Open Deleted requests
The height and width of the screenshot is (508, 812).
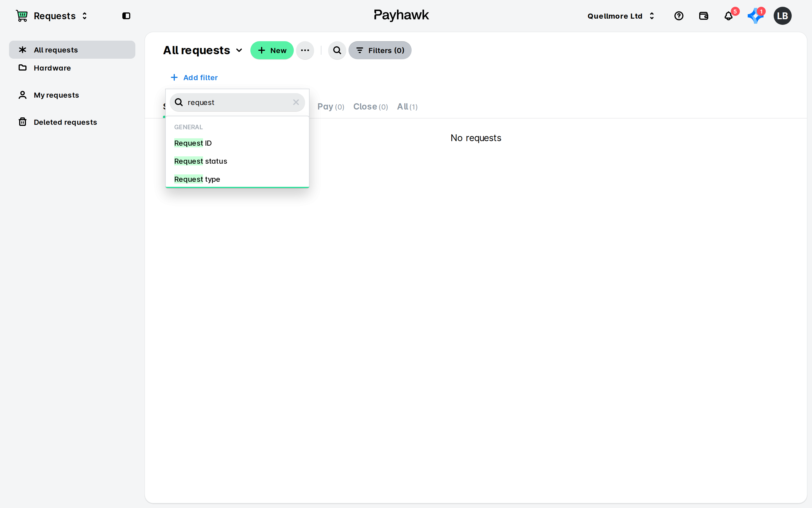pyautogui.click(x=72, y=122)
